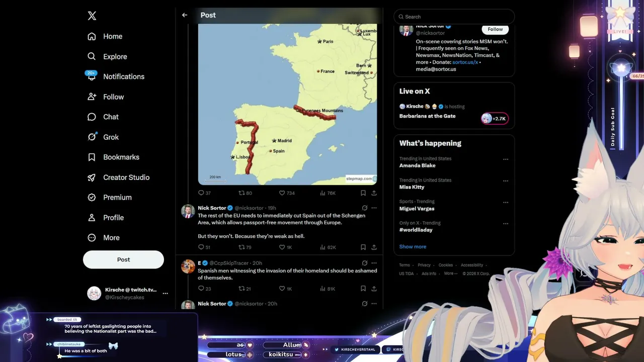
Task: Open the Kirsche account switcher menu dots
Action: (x=165, y=294)
